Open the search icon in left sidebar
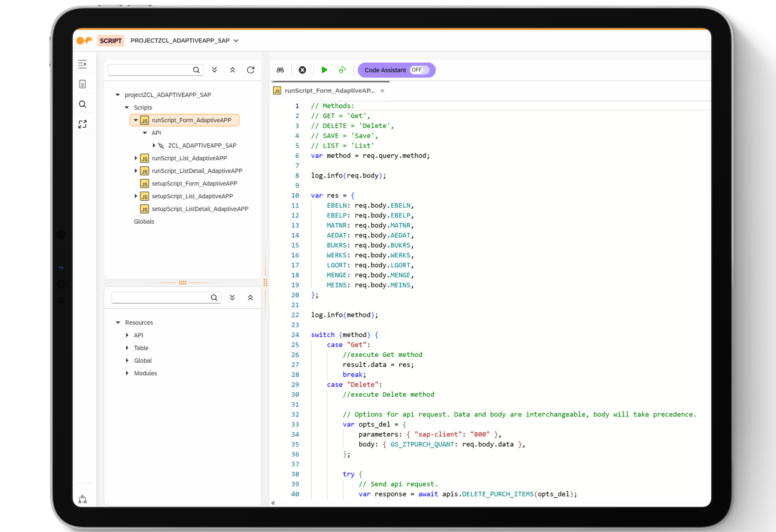This screenshot has height=532, width=776. (82, 104)
